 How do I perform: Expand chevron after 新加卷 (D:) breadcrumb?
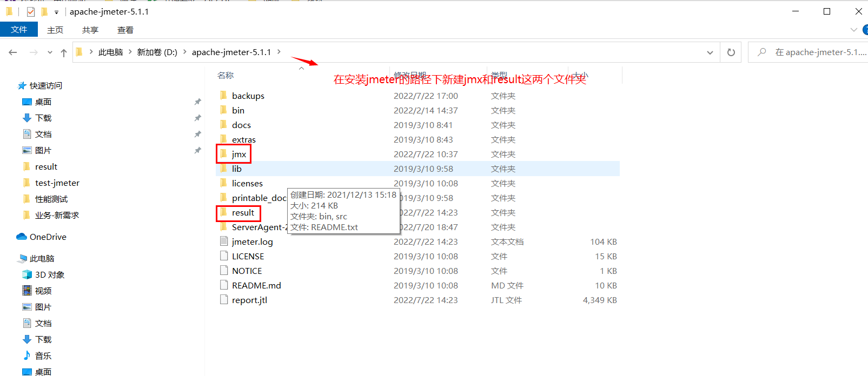tap(184, 52)
